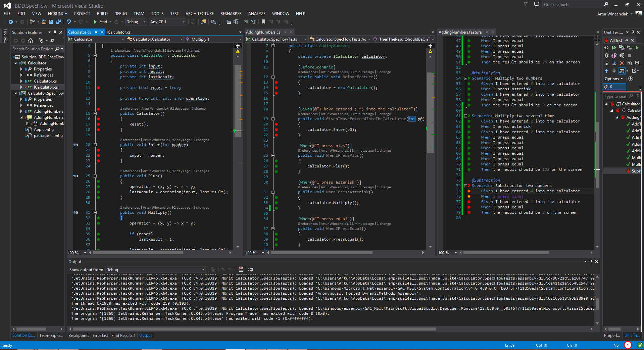
Task: Click the Solution Explorer Home icon
Action: [31, 41]
